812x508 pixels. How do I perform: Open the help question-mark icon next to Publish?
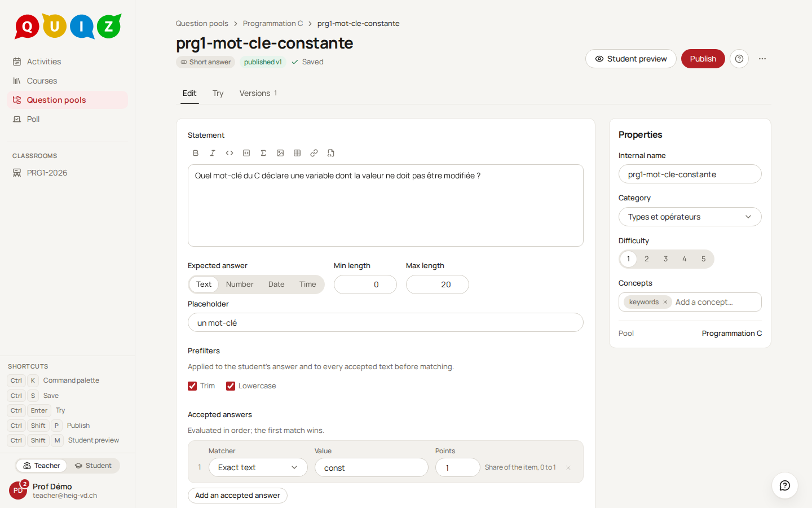[739, 59]
